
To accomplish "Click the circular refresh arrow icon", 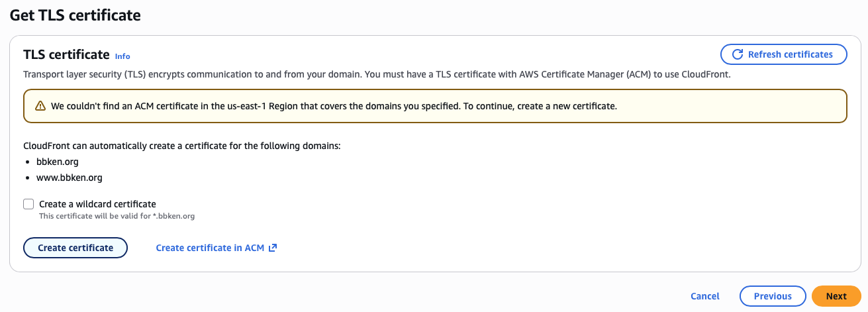I will pos(737,54).
